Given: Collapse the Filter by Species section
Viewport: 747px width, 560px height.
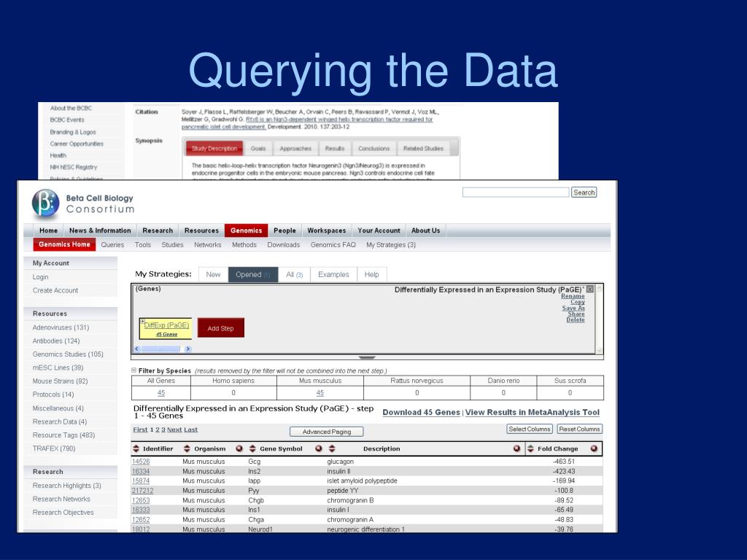Looking at the screenshot, I should click(x=134, y=370).
